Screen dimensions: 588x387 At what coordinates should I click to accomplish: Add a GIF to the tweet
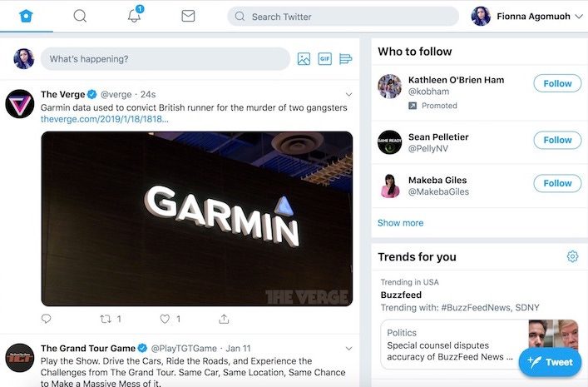point(324,58)
